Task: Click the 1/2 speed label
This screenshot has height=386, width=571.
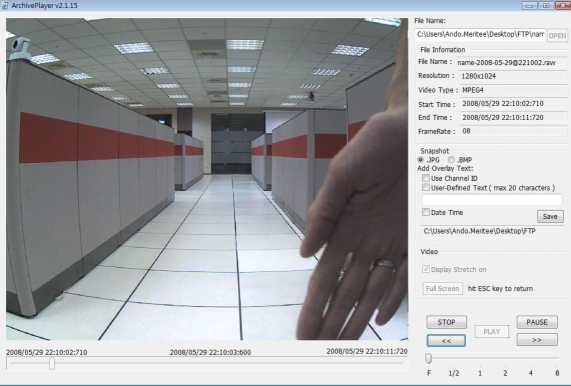Action: (x=454, y=373)
